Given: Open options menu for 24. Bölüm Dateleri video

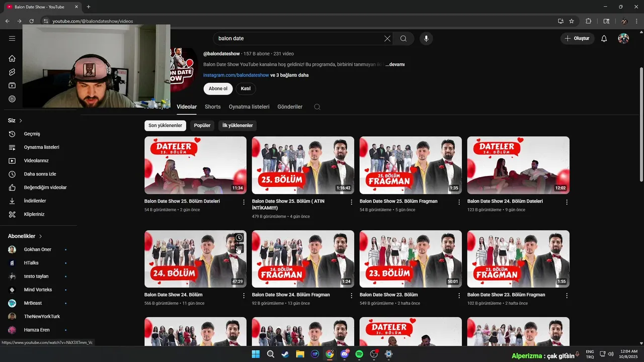Looking at the screenshot, I should pos(567,202).
